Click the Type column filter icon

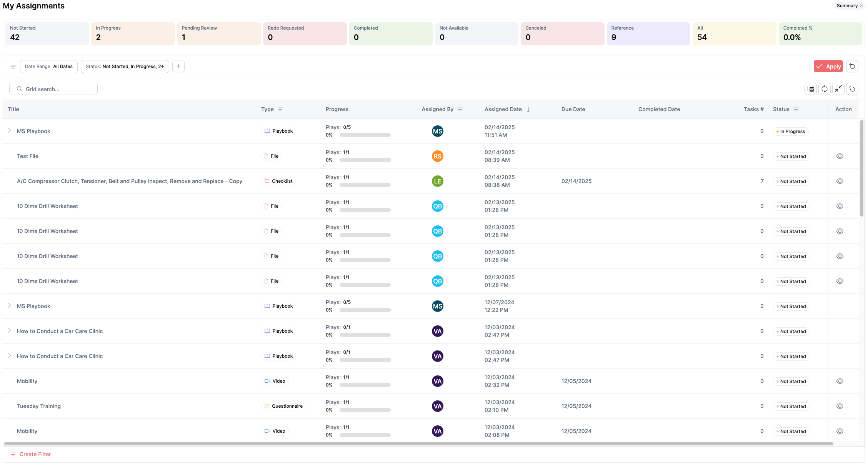[280, 109]
